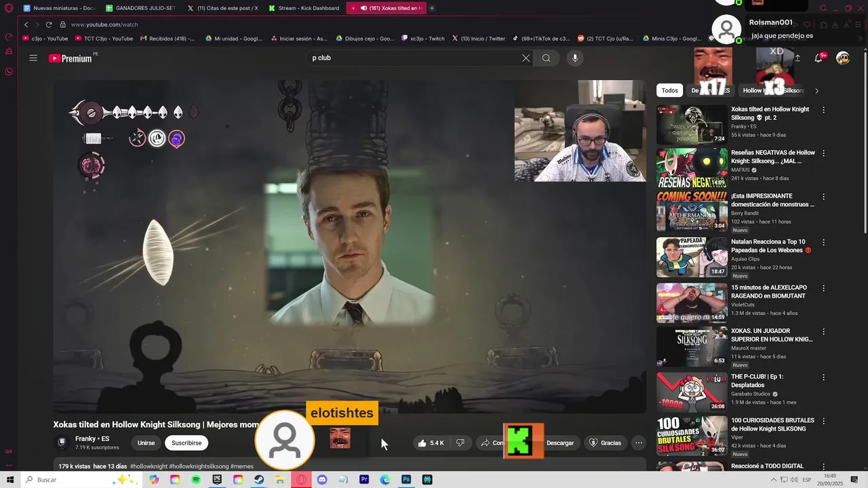Open the Franky - ES channel name link
Image resolution: width=868 pixels, height=488 pixels.
92,439
